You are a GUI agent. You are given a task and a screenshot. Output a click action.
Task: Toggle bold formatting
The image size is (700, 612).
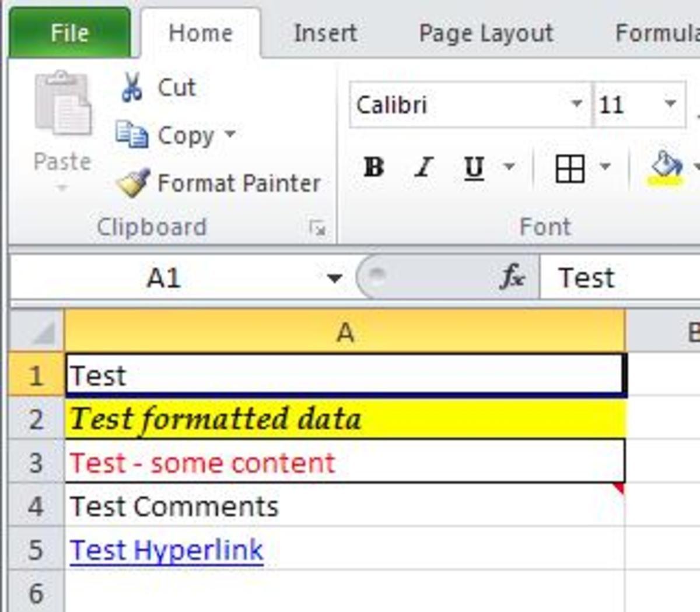(374, 168)
